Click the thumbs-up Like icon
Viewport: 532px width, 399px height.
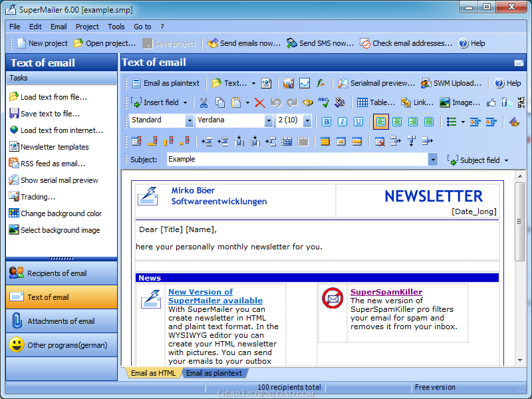click(491, 102)
